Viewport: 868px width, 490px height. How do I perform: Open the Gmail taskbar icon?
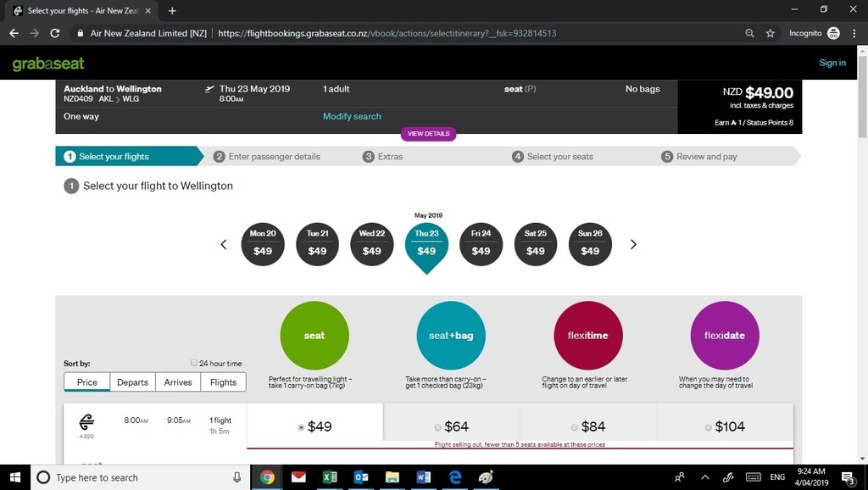coord(298,477)
